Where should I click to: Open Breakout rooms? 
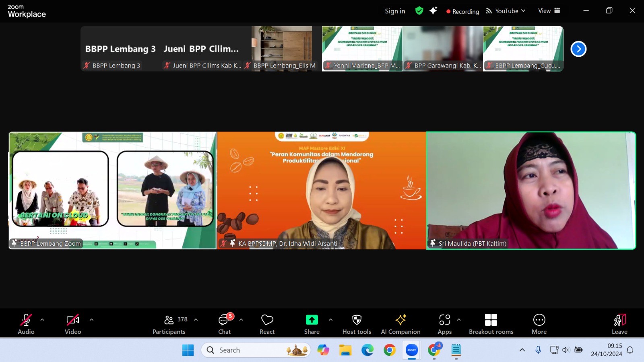[491, 324]
